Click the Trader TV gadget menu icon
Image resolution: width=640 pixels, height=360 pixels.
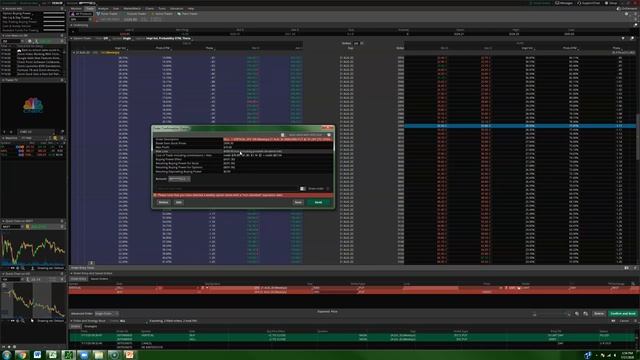tap(62, 80)
